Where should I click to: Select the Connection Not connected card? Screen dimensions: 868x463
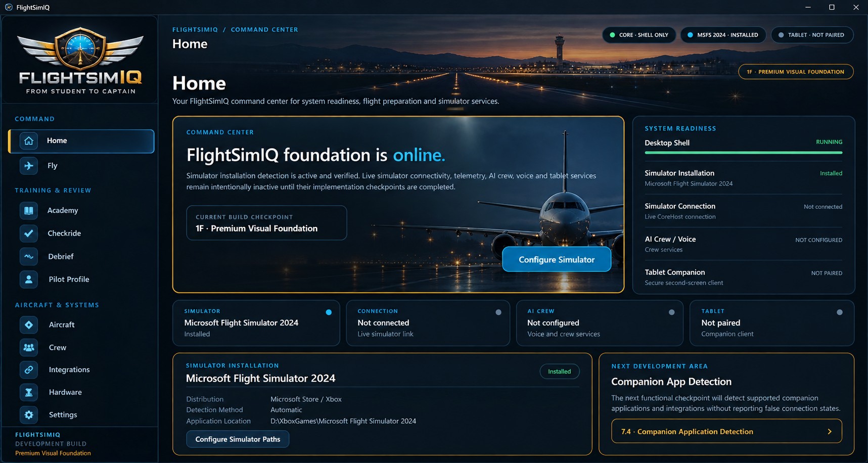pos(428,323)
